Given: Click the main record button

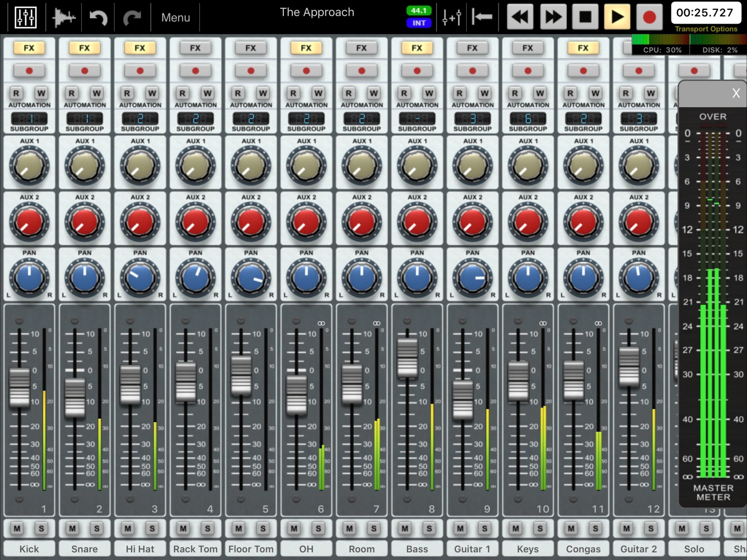Looking at the screenshot, I should [x=649, y=17].
